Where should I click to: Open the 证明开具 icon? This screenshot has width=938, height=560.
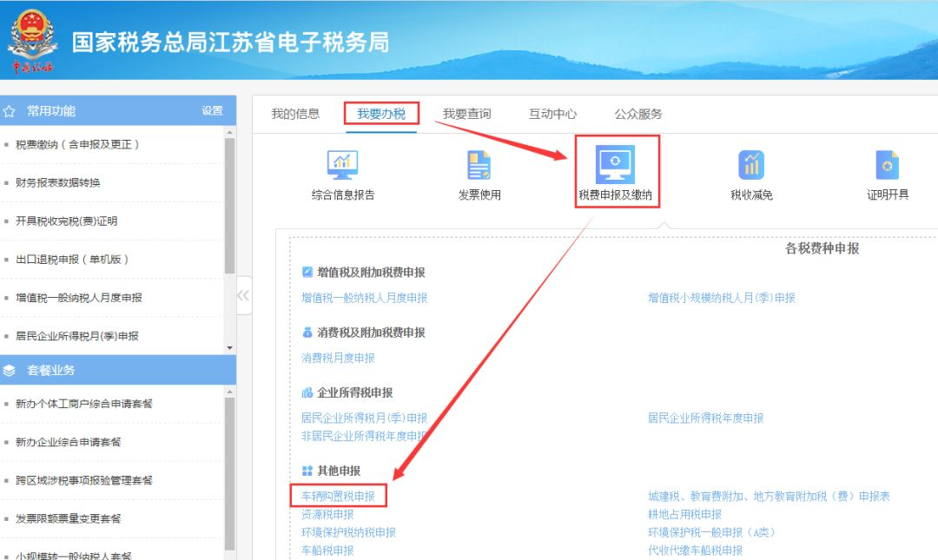click(887, 165)
